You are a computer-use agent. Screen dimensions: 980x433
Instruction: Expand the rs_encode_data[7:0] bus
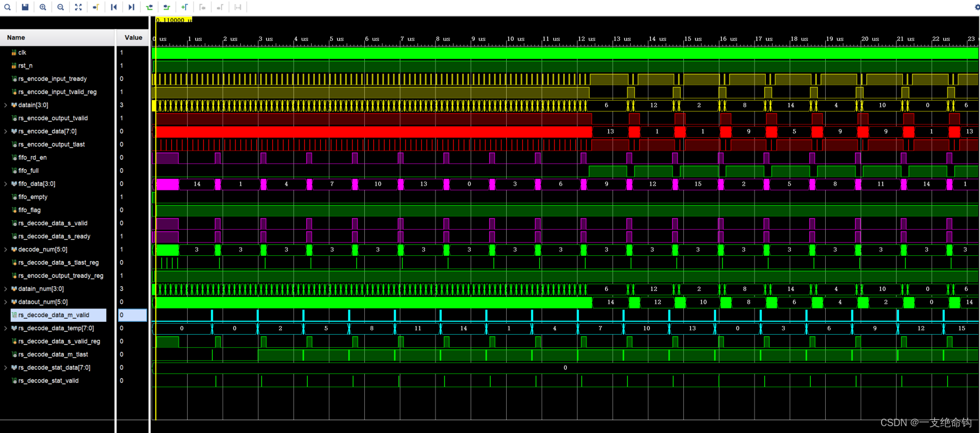click(x=6, y=131)
